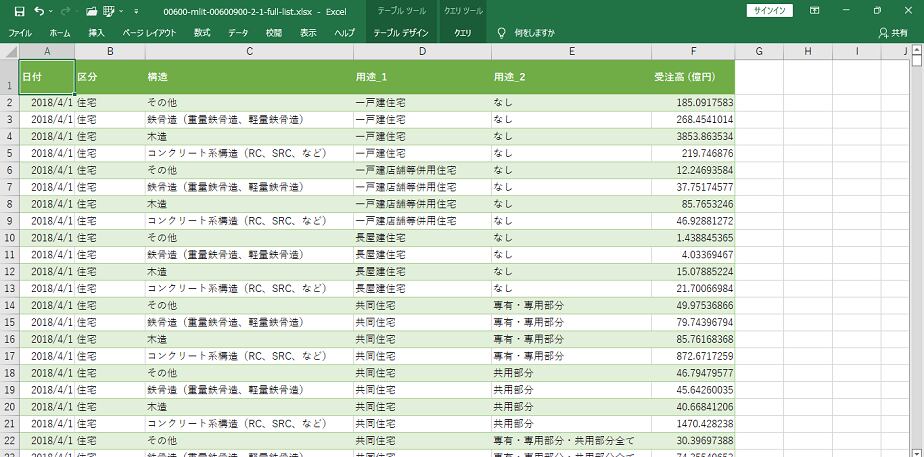
Task: Click the lightbulb 何をしますか search icon
Action: pos(501,33)
